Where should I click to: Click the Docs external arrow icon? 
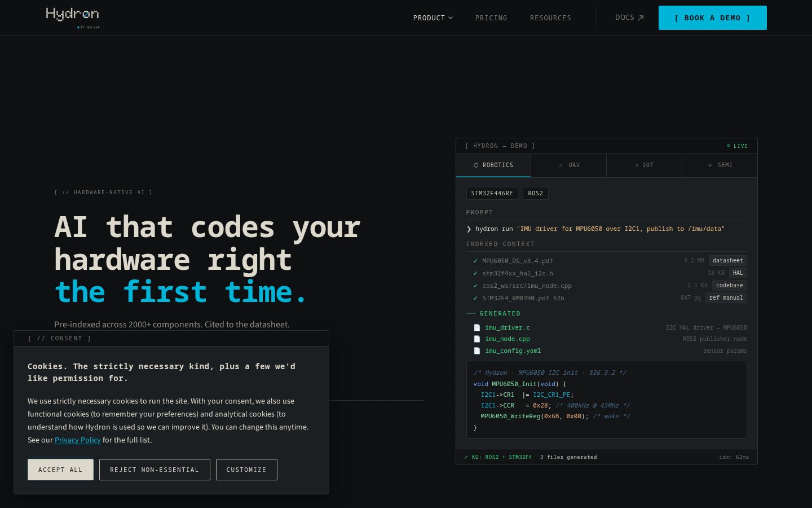(x=641, y=18)
